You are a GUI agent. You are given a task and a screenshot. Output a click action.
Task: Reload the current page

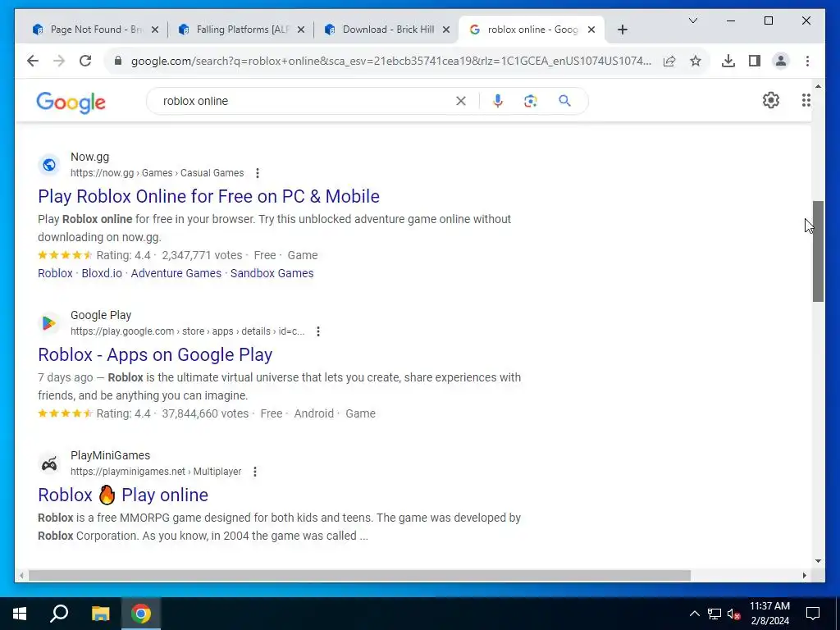click(x=85, y=61)
